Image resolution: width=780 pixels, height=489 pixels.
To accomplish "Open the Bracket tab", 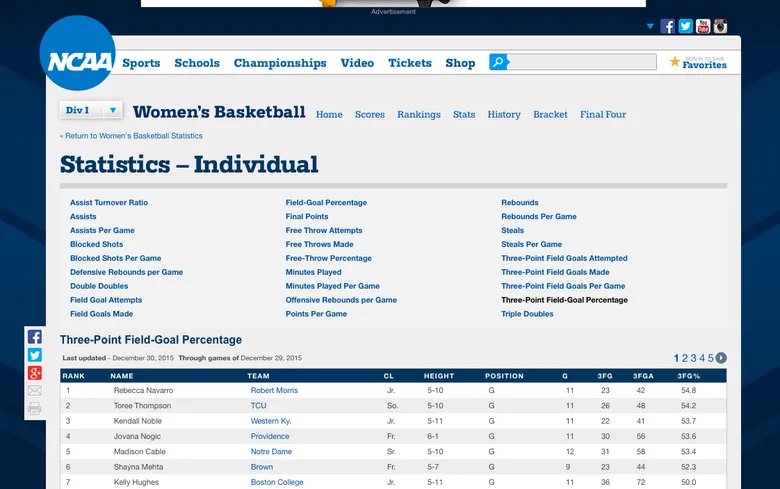I will [x=550, y=115].
